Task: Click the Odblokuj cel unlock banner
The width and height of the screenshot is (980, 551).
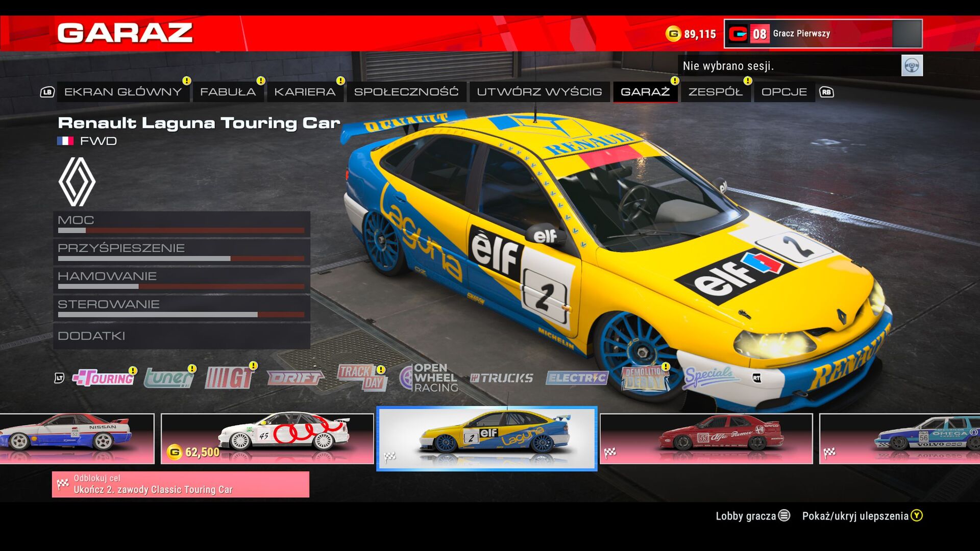Action: click(x=181, y=484)
